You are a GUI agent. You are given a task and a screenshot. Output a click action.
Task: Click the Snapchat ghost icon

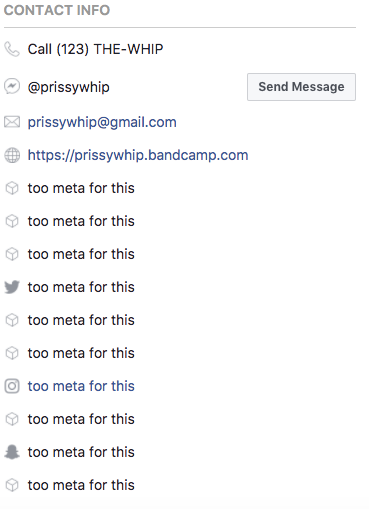(x=12, y=452)
